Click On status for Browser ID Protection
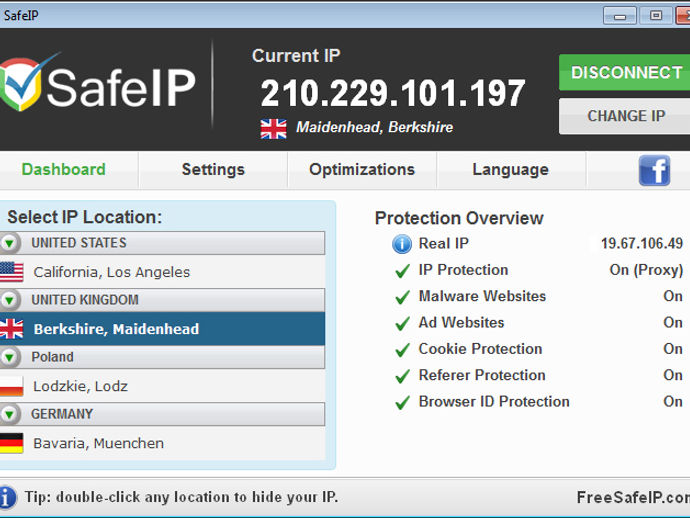Image resolution: width=690 pixels, height=518 pixels. pyautogui.click(x=673, y=402)
